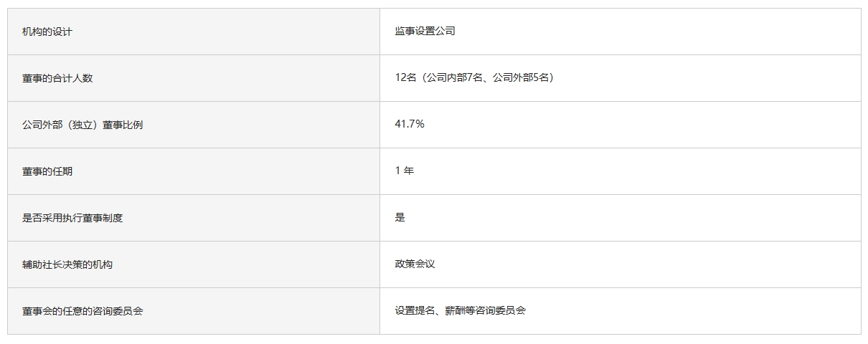868x344 pixels.
Task: Select the '41.7%' ratio value
Action: (410, 124)
